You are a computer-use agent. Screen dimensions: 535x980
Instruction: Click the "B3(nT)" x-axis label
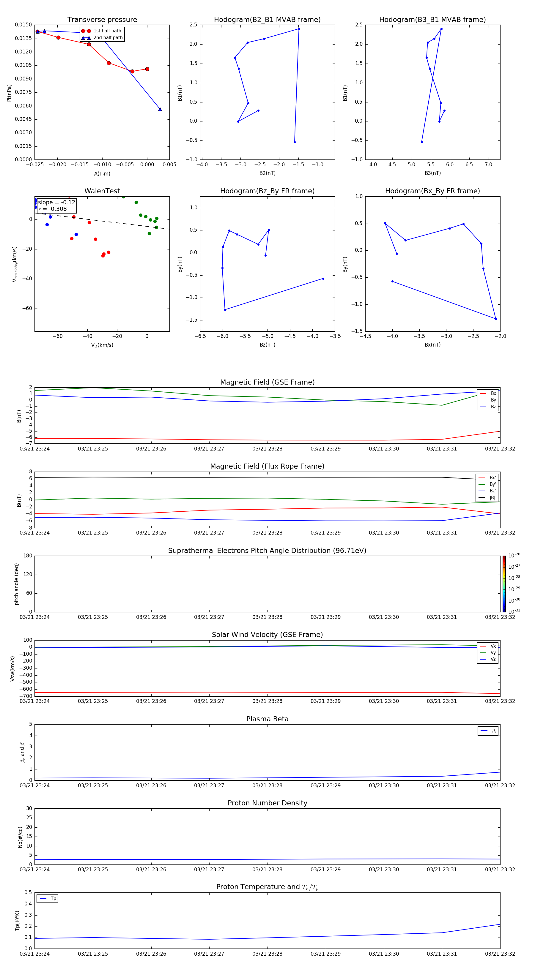click(432, 173)
